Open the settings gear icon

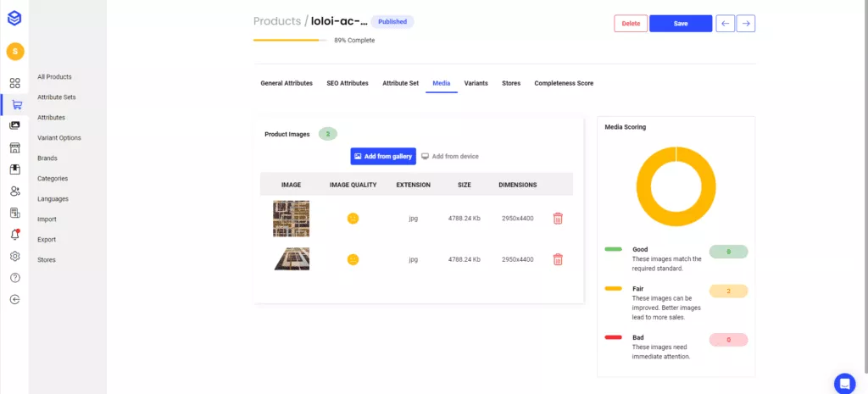click(x=14, y=256)
